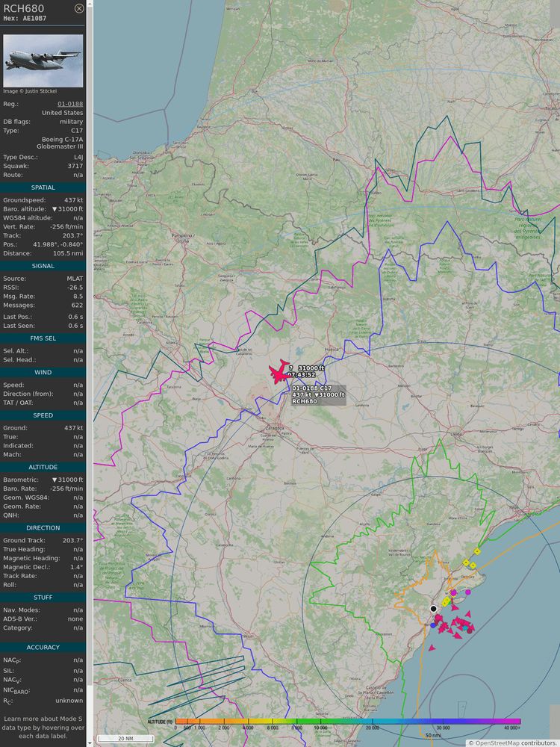The image size is (560, 747).
Task: Click the ACCURACY section header
Action: pyautogui.click(x=43, y=648)
